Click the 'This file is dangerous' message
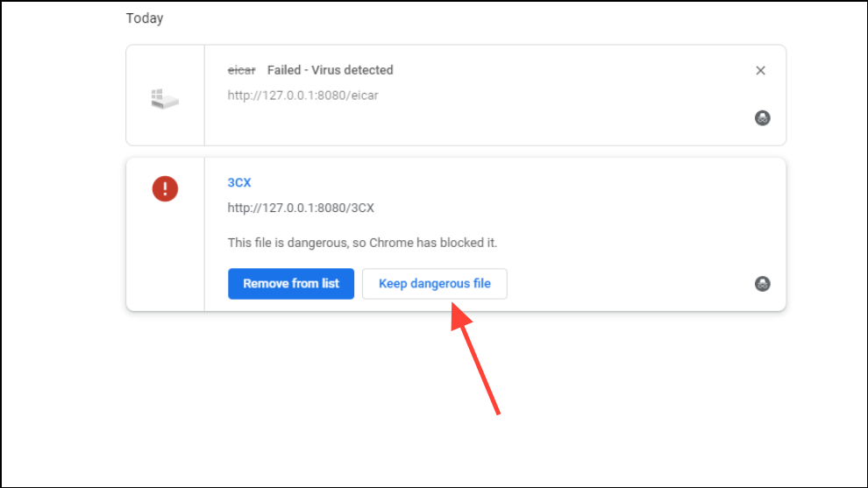 (362, 243)
